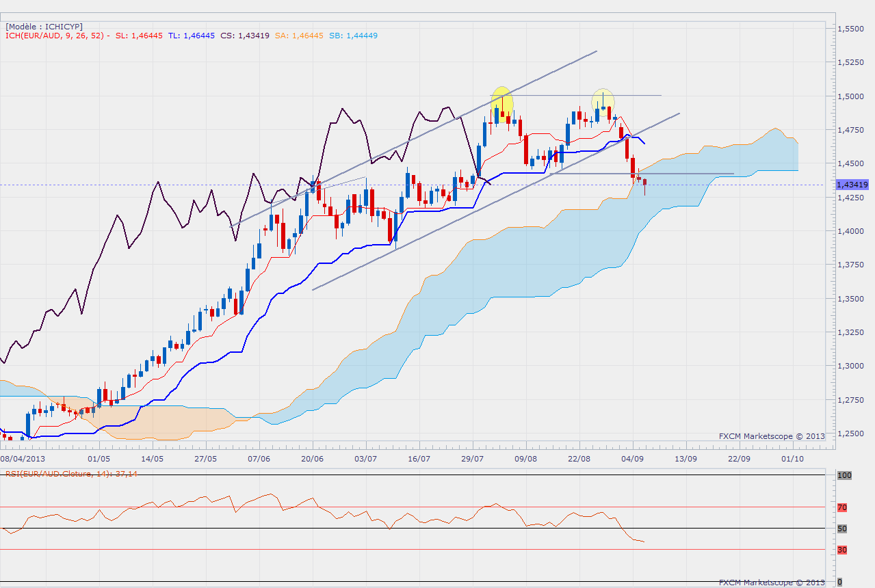Click the "[Modèle : ICHICYP]" template label
This screenshot has height=588, width=875.
[x=44, y=27]
